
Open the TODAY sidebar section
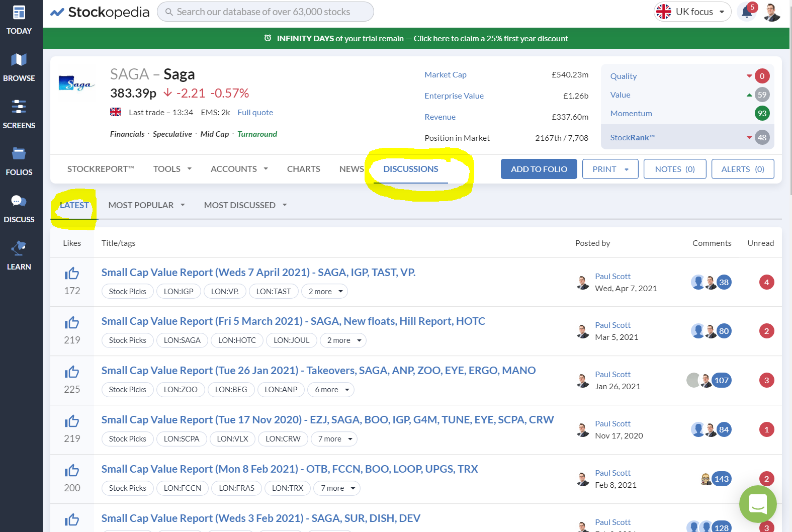pyautogui.click(x=19, y=20)
